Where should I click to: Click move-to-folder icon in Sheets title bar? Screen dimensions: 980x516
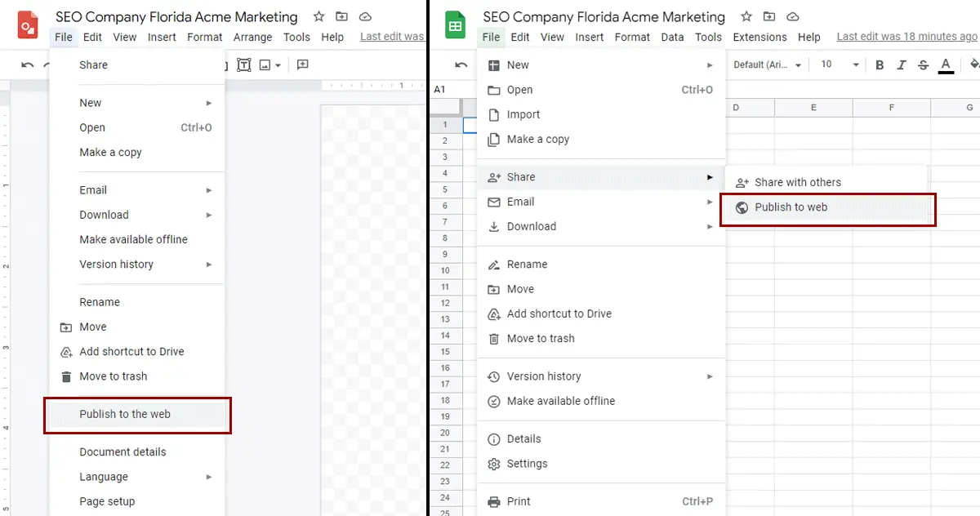[x=769, y=16]
